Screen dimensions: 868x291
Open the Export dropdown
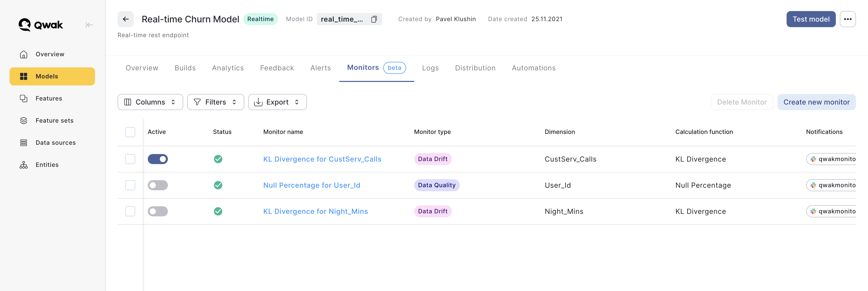(277, 102)
